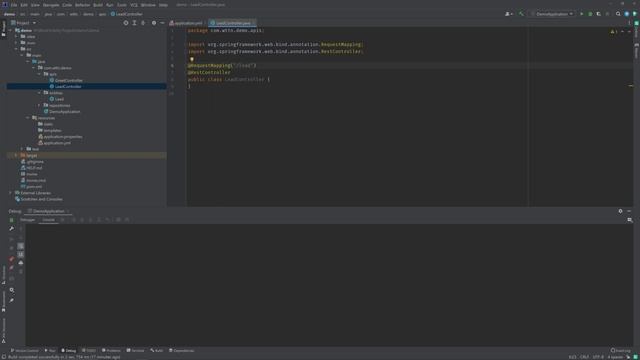Viewport: 640px width, 360px height.
Task: Collapse the apis package node
Action: pyautogui.click(x=40, y=74)
